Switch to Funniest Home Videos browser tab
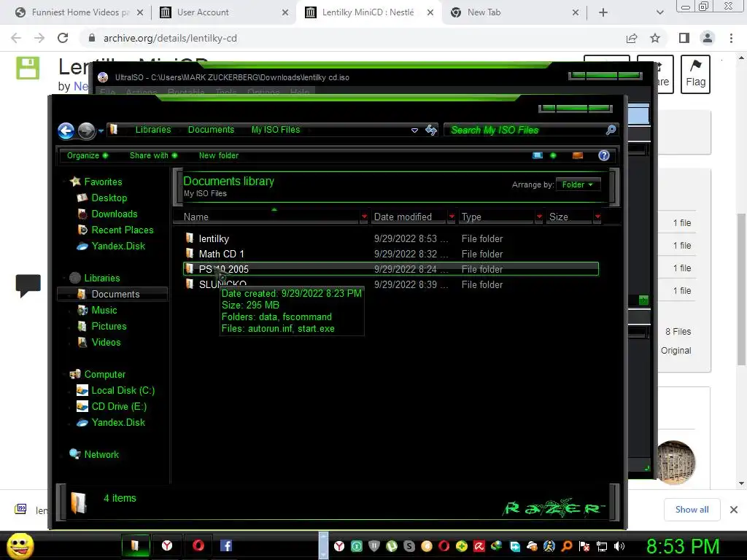 [80, 12]
